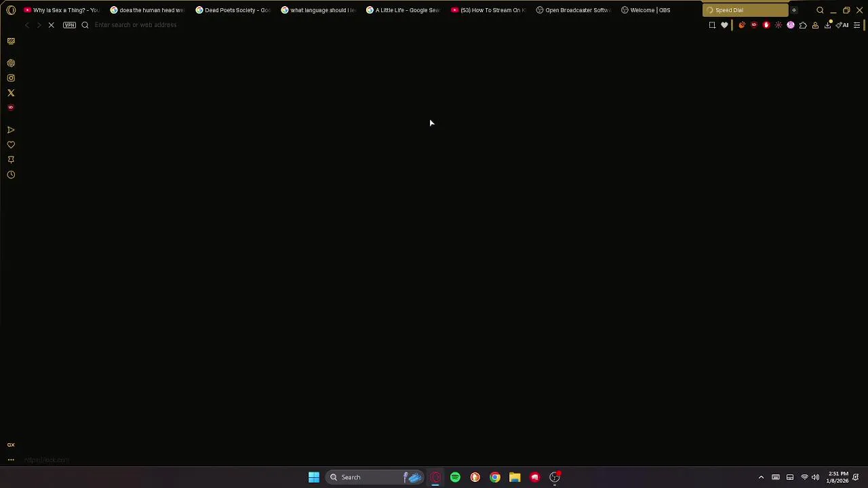Open the Easy Setup sliders icon

(857, 25)
